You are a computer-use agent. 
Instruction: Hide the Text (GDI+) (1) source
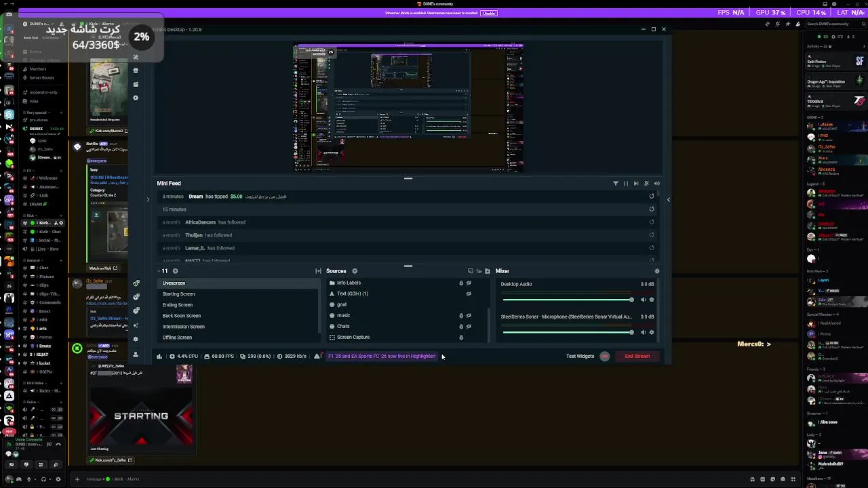tap(469, 293)
